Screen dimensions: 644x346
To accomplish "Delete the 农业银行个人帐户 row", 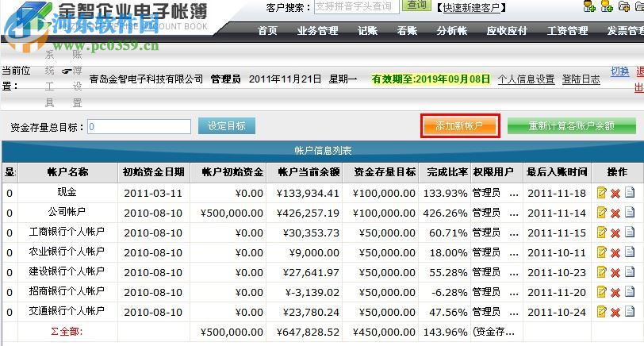I will coord(615,252).
